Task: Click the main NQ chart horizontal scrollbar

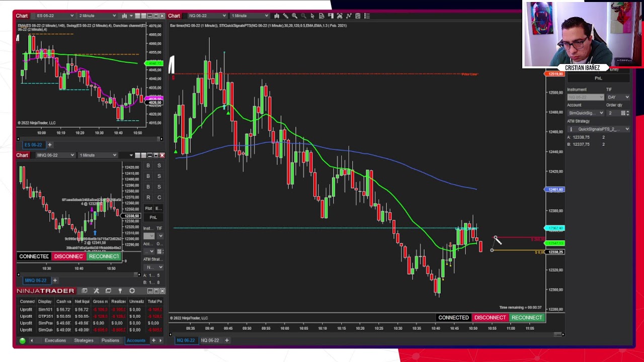Action: (366, 334)
